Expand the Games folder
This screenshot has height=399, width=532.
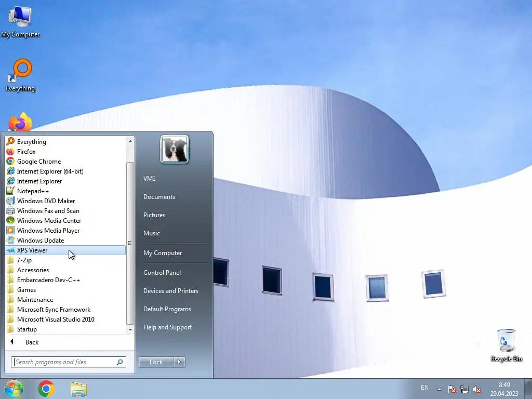tap(65, 289)
